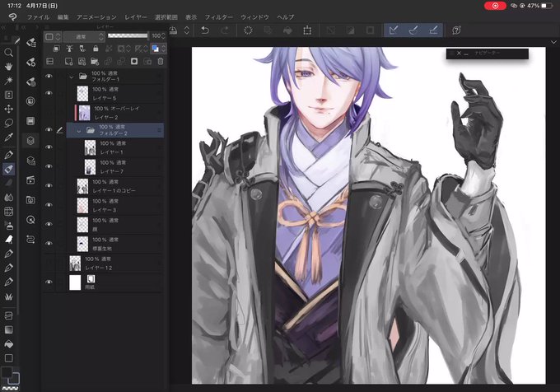Open the help question-mark icon
560x392 pixels.
pos(456,30)
